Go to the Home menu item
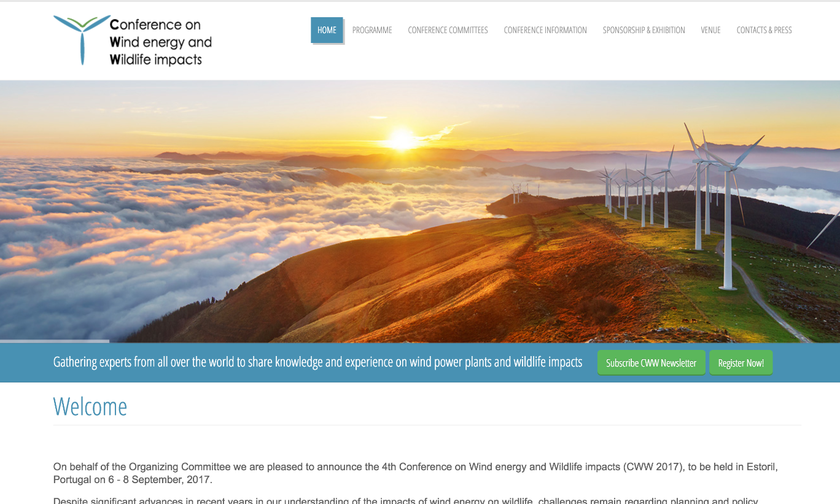840x504 pixels. (x=327, y=30)
